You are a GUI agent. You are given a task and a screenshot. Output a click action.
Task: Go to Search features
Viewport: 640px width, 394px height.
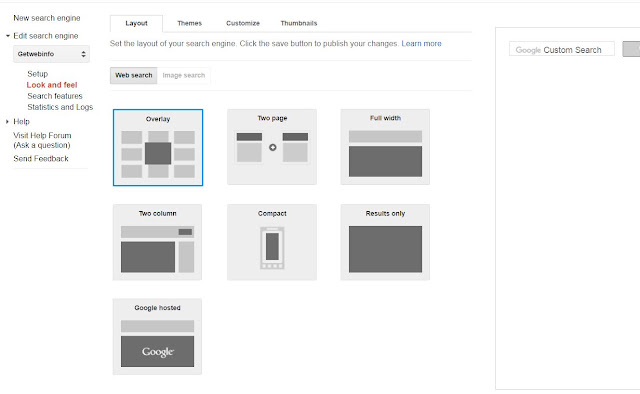pos(55,96)
